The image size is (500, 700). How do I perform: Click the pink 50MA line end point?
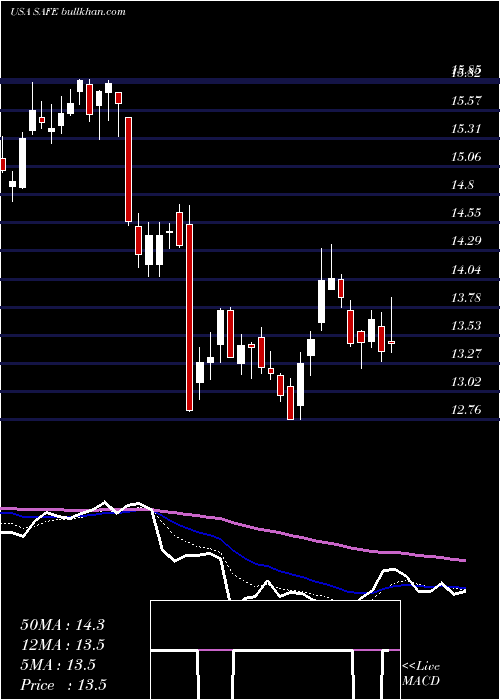(465, 560)
